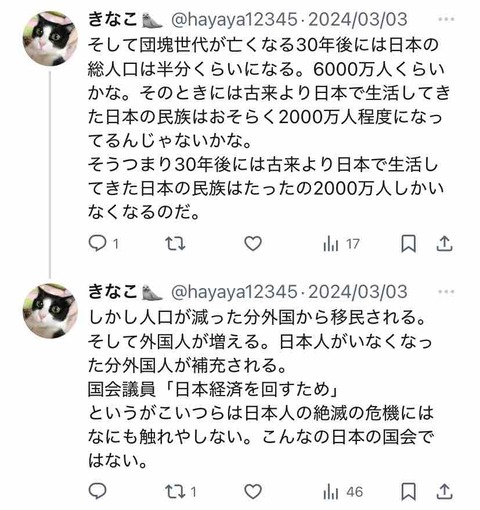The image size is (480, 510).
Task: Open @hayaya12345 handle in first tweet
Action: tap(234, 20)
